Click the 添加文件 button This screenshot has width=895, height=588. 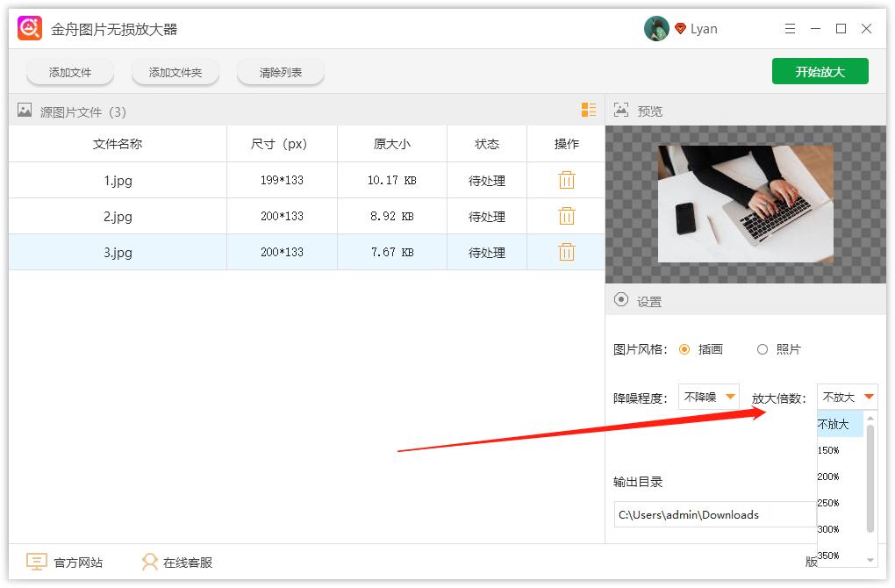pyautogui.click(x=69, y=72)
